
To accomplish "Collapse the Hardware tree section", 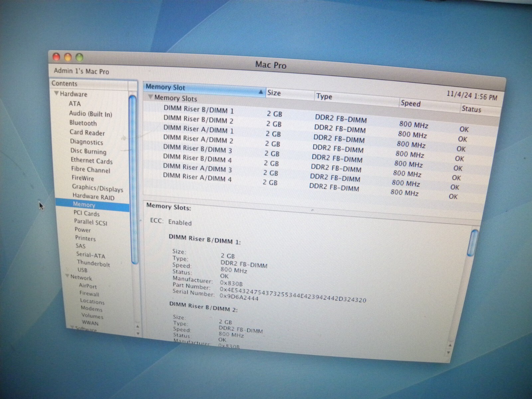I will pyautogui.click(x=57, y=93).
